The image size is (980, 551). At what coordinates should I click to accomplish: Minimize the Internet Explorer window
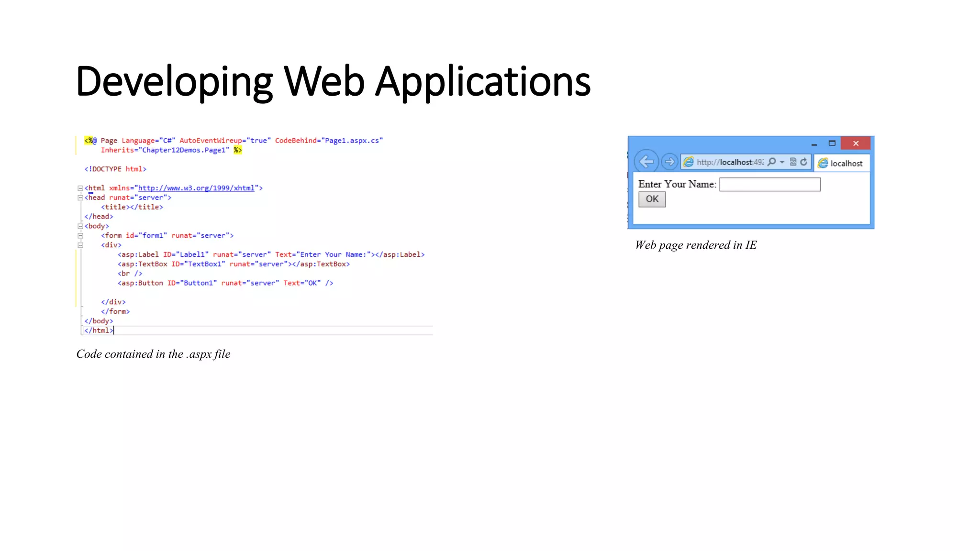[x=814, y=143]
